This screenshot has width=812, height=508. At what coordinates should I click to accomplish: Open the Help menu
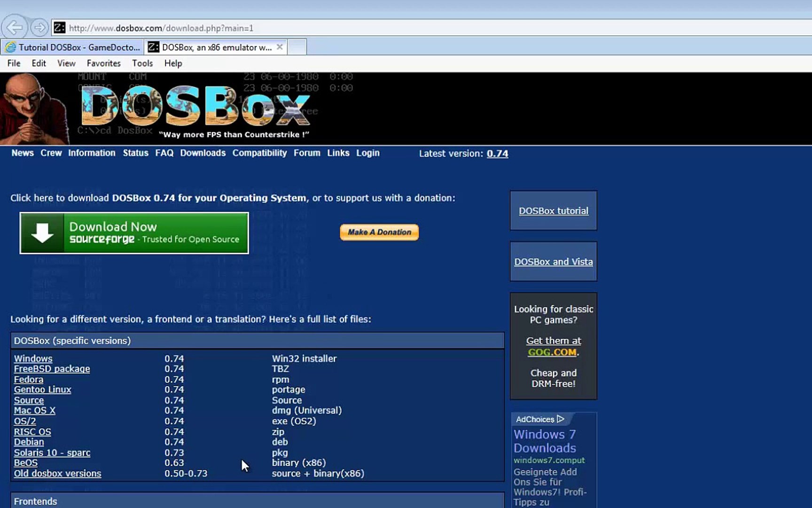click(x=172, y=63)
